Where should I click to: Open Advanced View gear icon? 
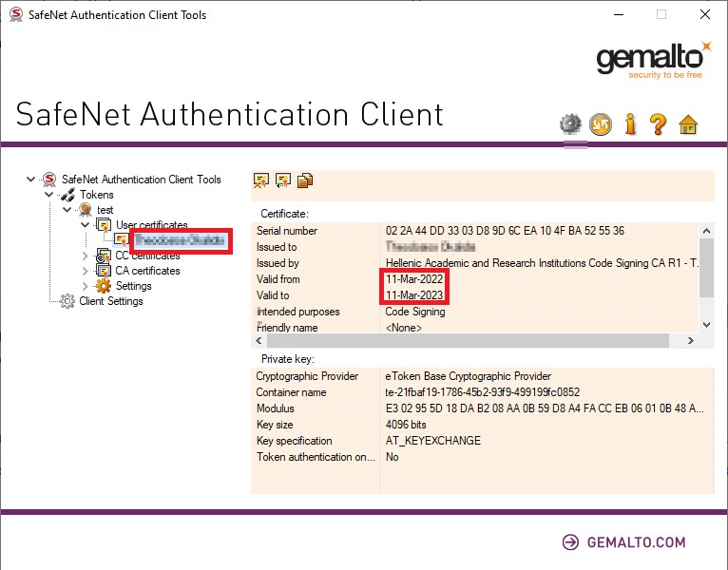[x=570, y=124]
